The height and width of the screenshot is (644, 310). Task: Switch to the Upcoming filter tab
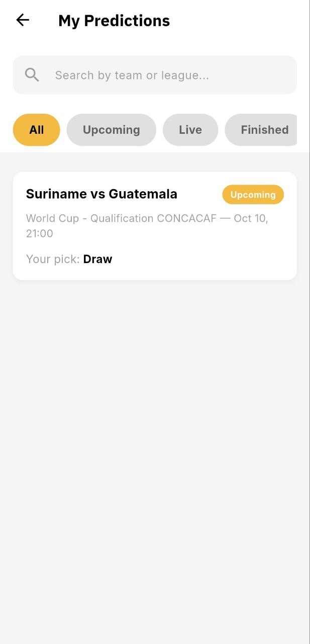tap(111, 130)
